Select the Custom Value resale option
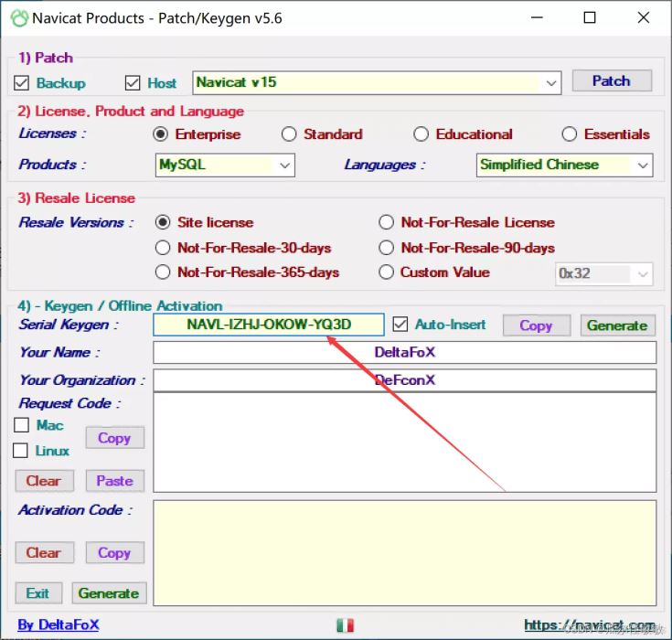Image resolution: width=672 pixels, height=640 pixels. (x=386, y=272)
